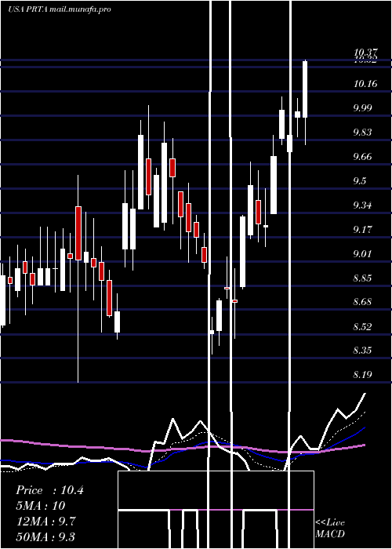Select the 9.01 price axis label
Screen dimensions: 392x549
point(362,254)
